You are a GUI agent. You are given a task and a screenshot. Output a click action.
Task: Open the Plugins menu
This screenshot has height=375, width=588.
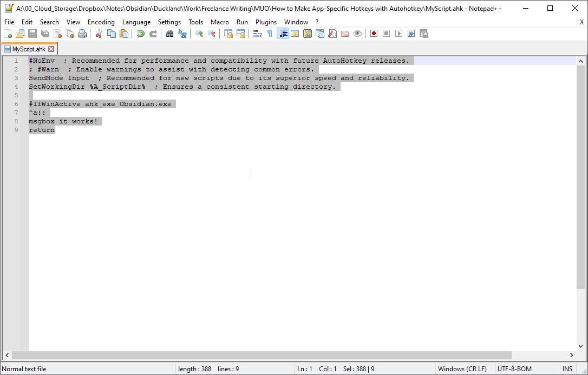pos(266,22)
